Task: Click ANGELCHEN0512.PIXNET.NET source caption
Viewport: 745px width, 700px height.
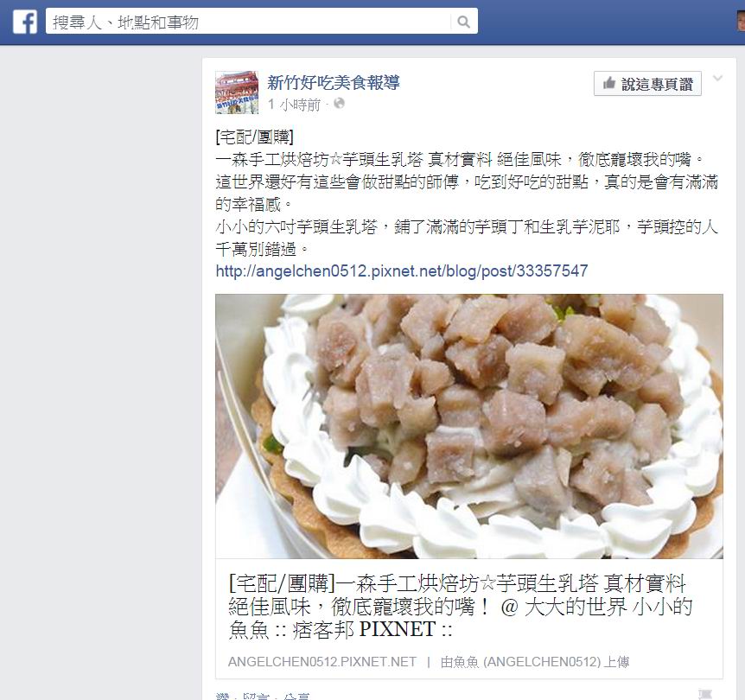Action: [x=322, y=662]
